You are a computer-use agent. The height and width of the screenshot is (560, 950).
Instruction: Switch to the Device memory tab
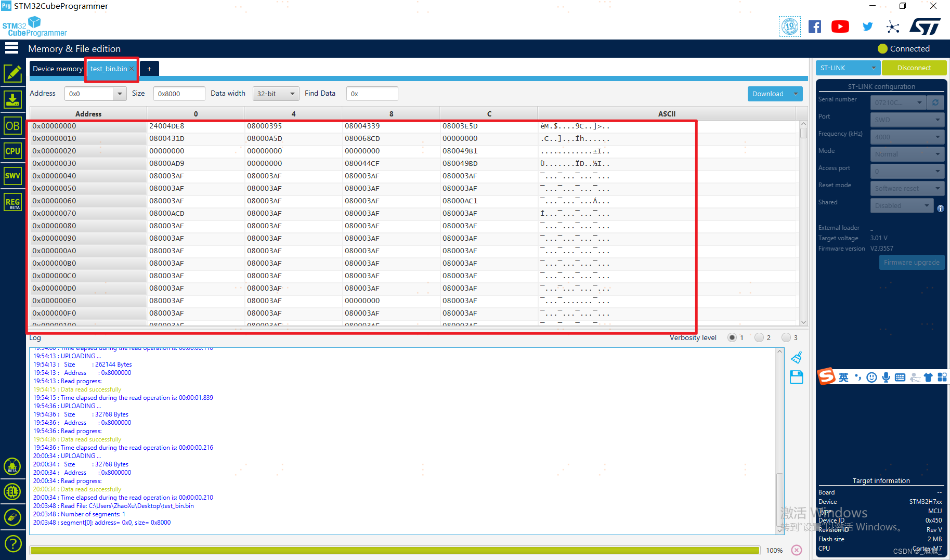coord(58,69)
